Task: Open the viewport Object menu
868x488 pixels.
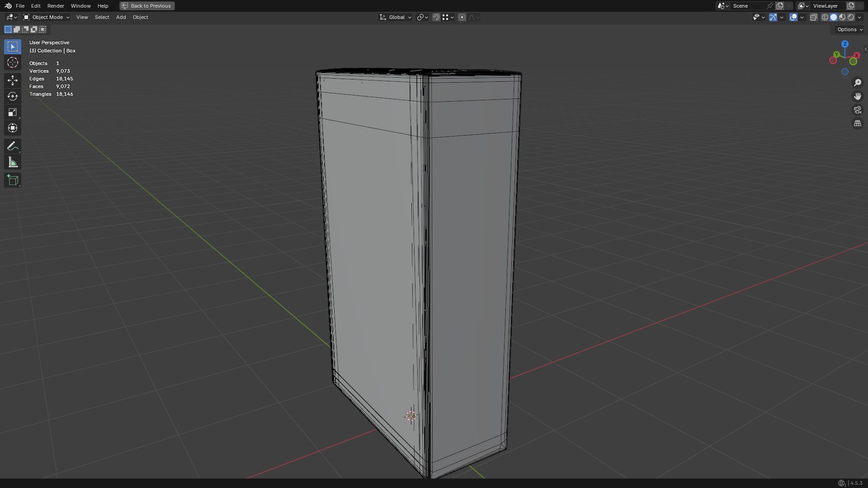Action: [x=140, y=17]
